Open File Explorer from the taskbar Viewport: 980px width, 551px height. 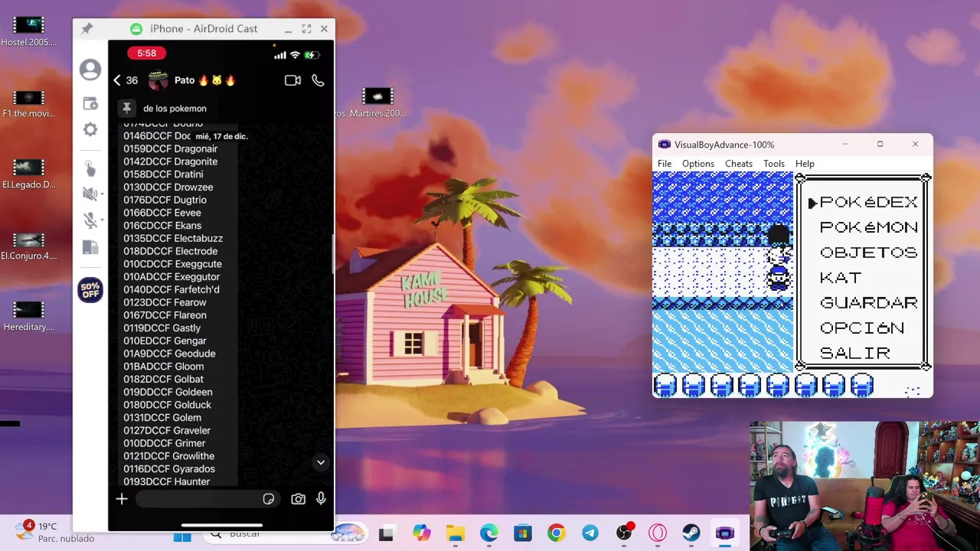point(456,533)
